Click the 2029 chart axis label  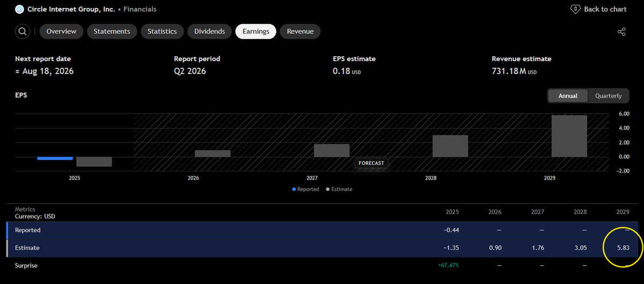point(550,178)
